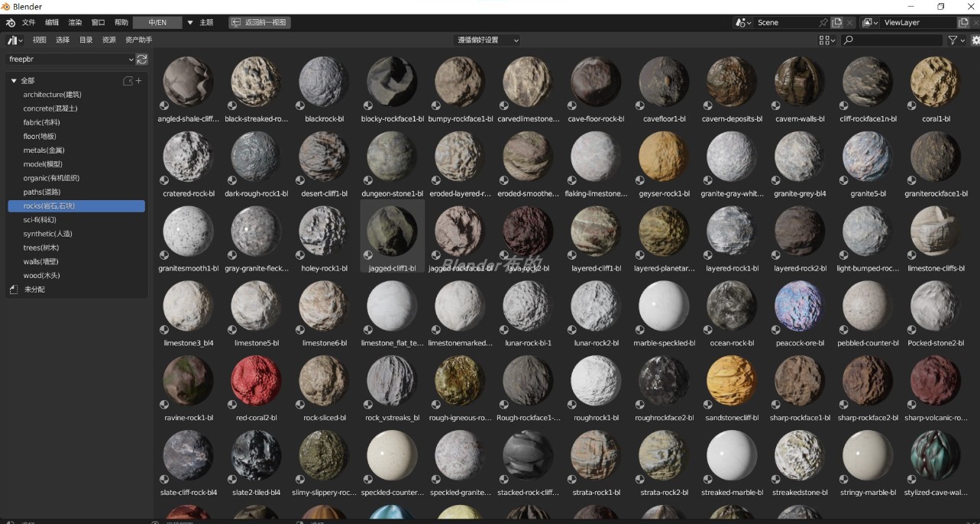
Task: Select the granite5-bl material thumbnail
Action: (x=867, y=157)
